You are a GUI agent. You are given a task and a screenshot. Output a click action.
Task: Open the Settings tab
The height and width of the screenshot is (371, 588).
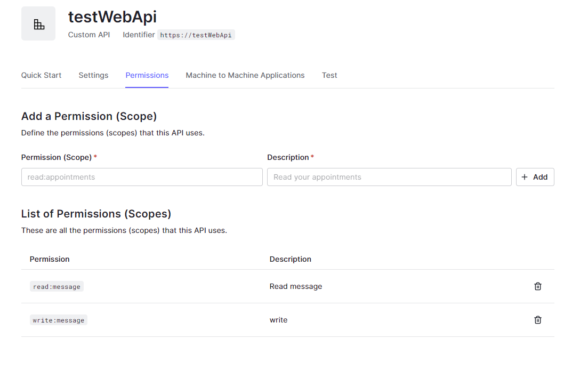point(93,75)
